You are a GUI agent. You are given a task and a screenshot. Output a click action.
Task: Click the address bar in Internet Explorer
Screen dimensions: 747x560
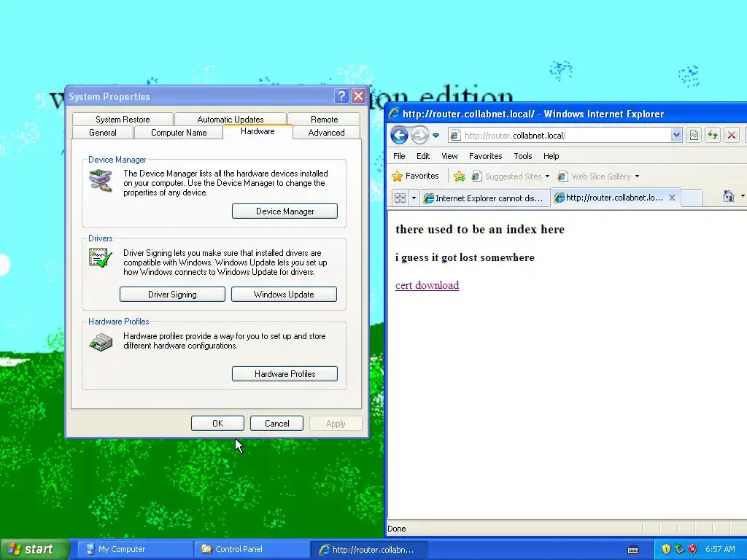pyautogui.click(x=565, y=136)
